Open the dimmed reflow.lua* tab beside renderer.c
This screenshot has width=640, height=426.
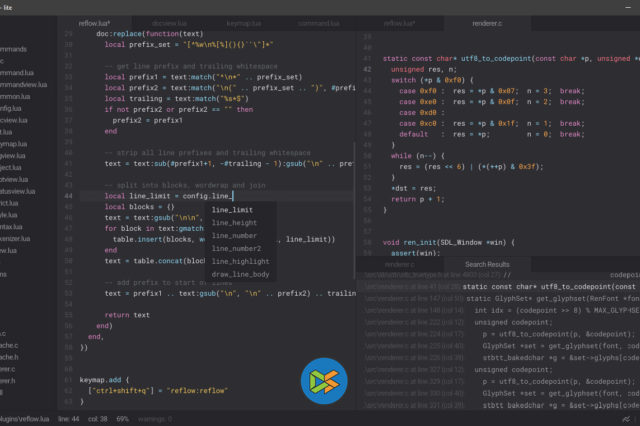(x=399, y=23)
